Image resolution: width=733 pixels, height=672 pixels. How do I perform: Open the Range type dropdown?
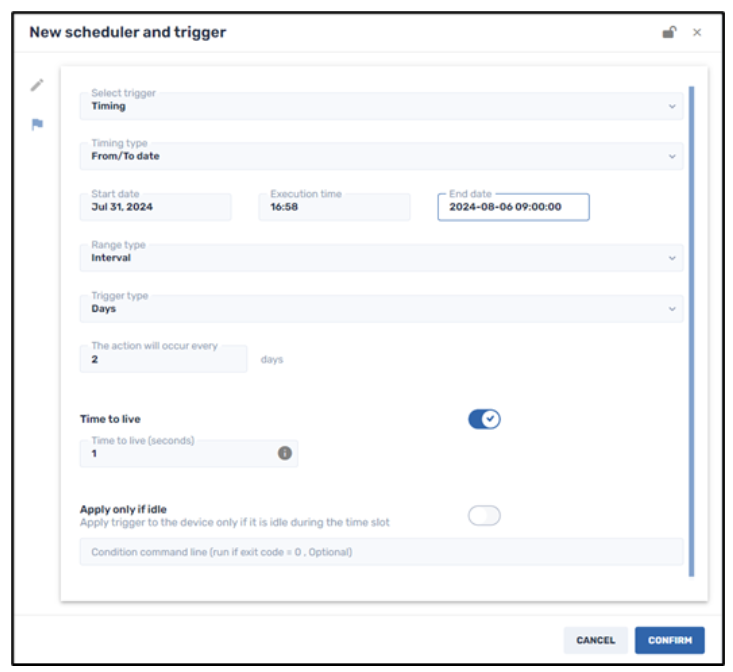click(x=381, y=258)
